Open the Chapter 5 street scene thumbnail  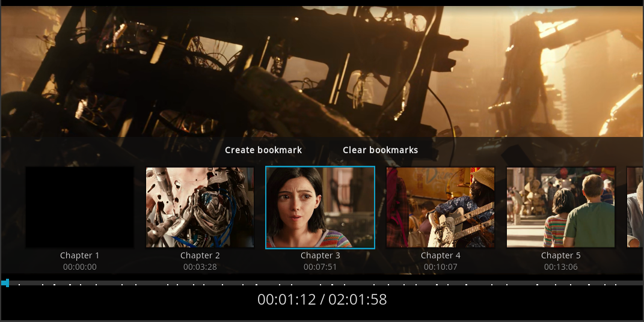pos(560,207)
